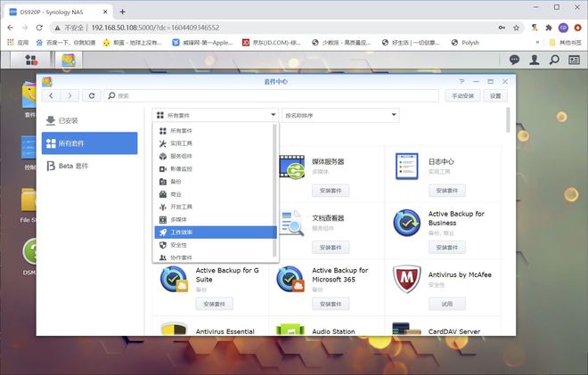588x375 pixels.
Task: Click the package 搜索 search field
Action: tap(271, 96)
